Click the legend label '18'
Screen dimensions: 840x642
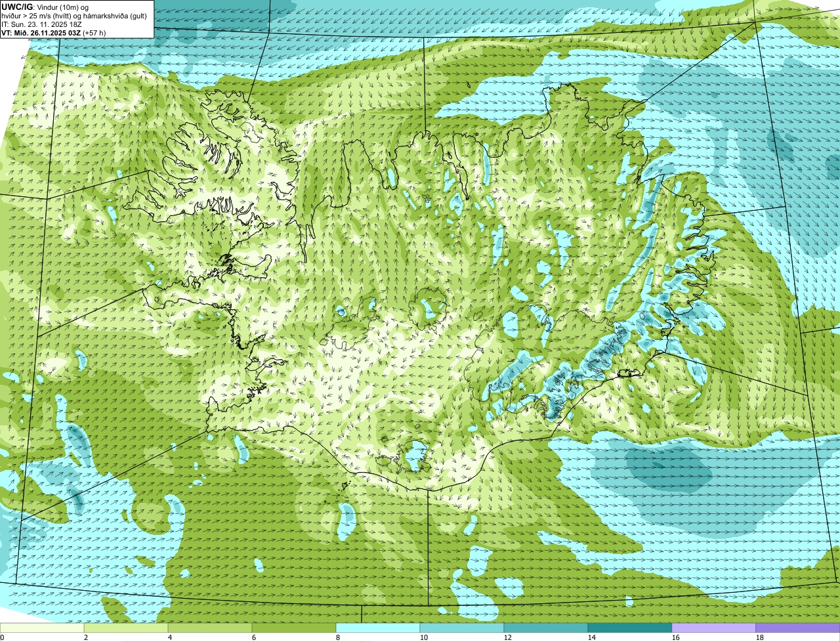(x=760, y=637)
